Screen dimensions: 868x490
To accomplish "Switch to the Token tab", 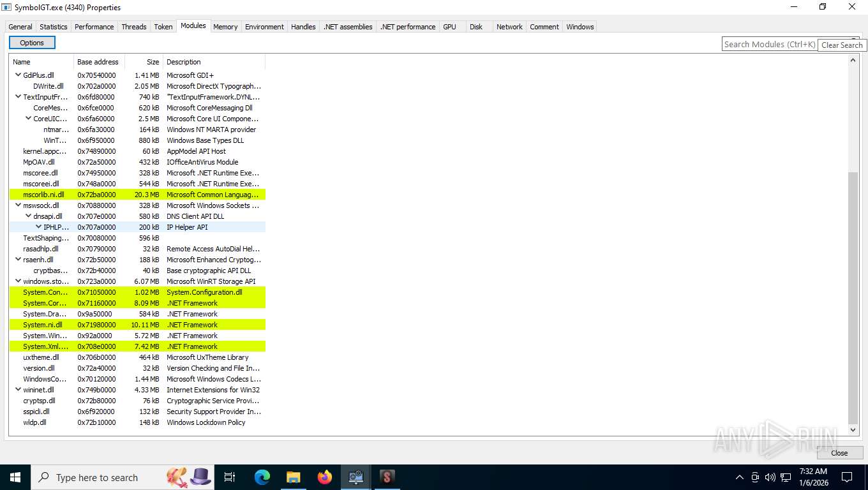I will tap(163, 27).
